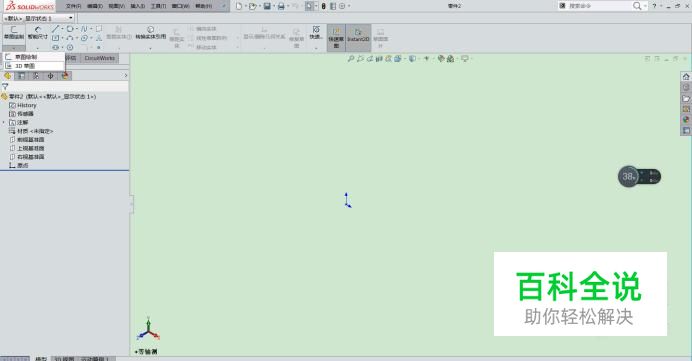Toggle the InstantD2D button

click(x=358, y=35)
